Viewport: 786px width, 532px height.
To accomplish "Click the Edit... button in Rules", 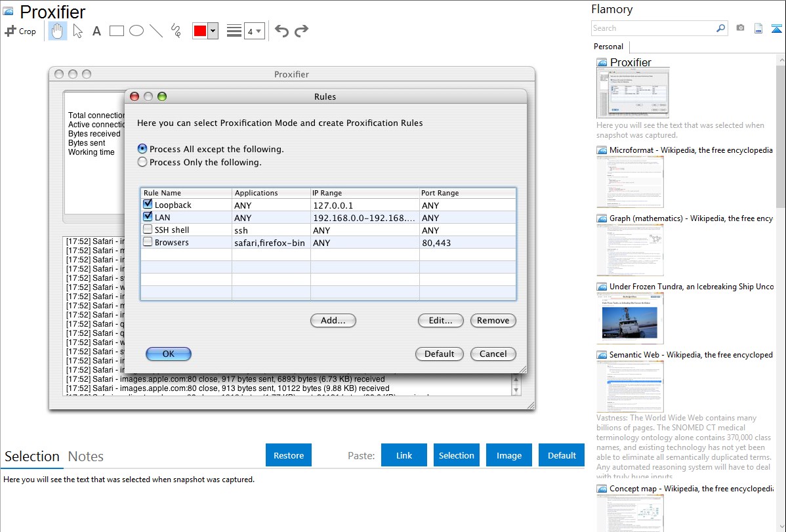I will [441, 320].
